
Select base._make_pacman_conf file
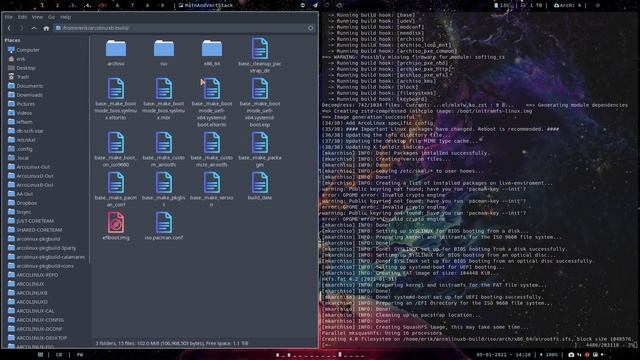pyautogui.click(x=116, y=189)
